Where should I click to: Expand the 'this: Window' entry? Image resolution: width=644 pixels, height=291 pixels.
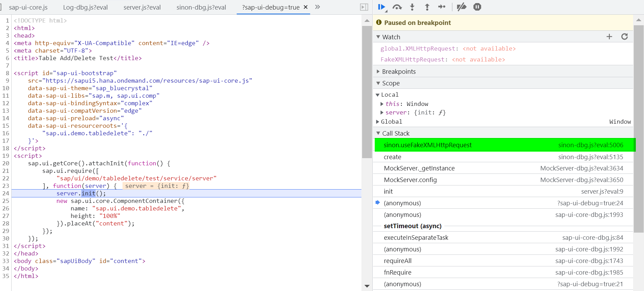click(x=382, y=104)
